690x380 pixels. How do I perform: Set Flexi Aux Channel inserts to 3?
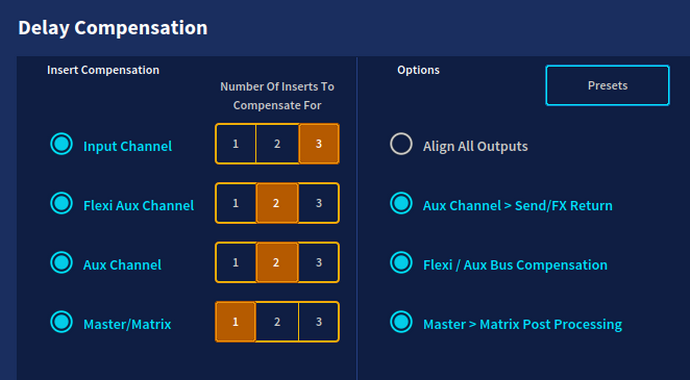[x=319, y=203]
